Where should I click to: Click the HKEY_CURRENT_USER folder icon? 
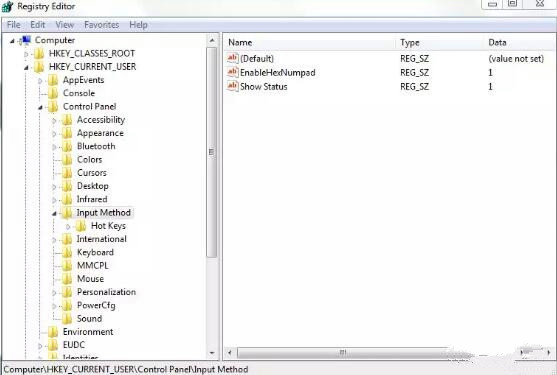39,67
